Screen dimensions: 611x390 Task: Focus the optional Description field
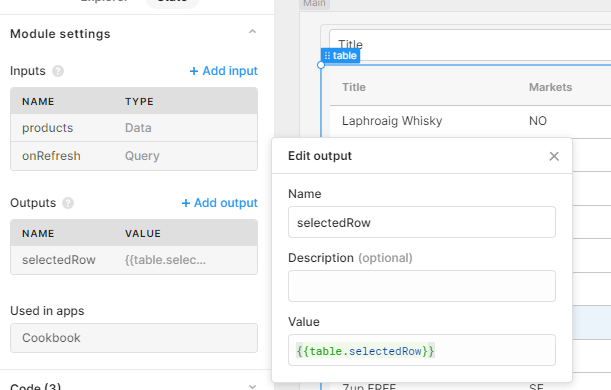click(422, 286)
